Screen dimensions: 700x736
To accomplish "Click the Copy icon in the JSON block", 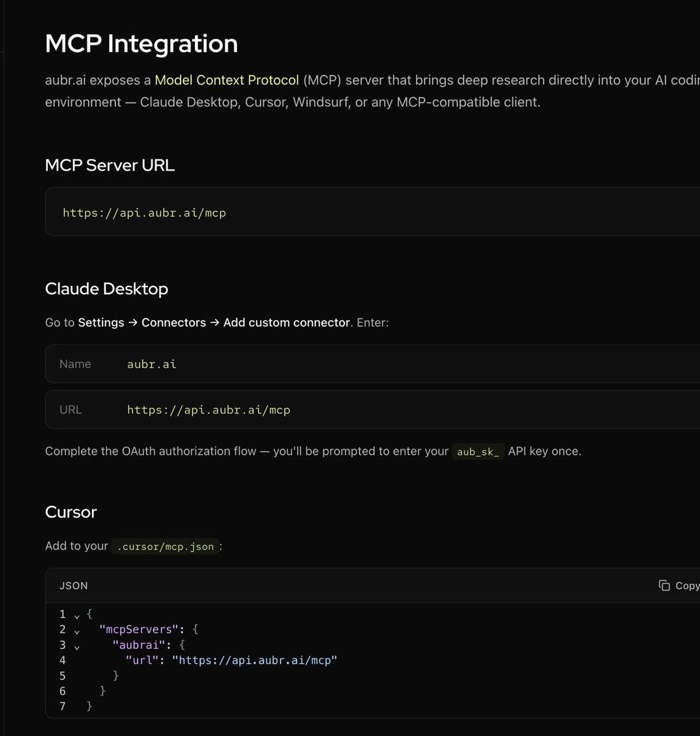I will click(x=664, y=586).
